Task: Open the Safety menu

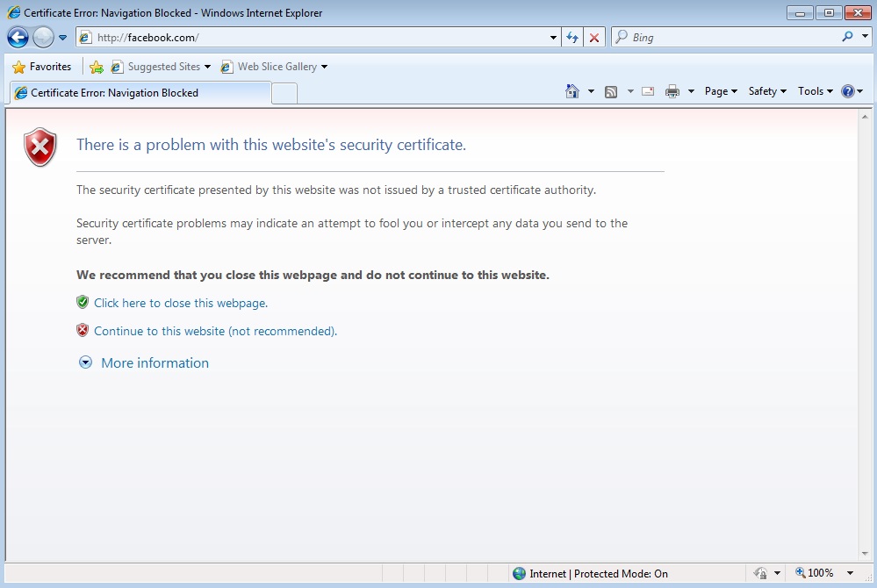Action: tap(767, 91)
